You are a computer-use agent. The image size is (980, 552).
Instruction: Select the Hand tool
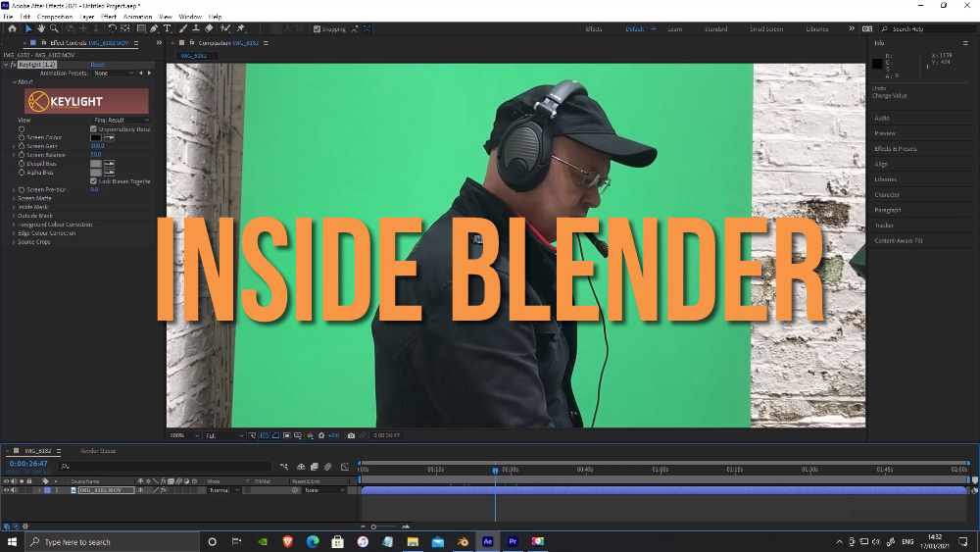41,28
